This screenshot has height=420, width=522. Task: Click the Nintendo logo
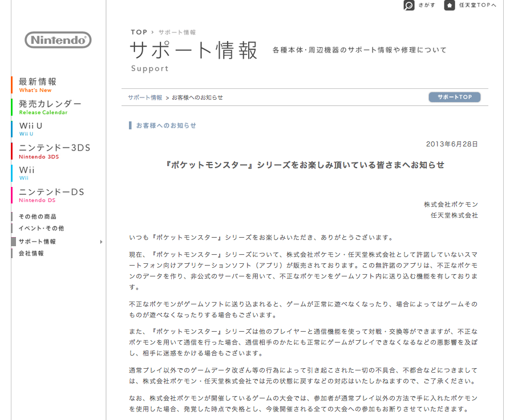pos(58,40)
